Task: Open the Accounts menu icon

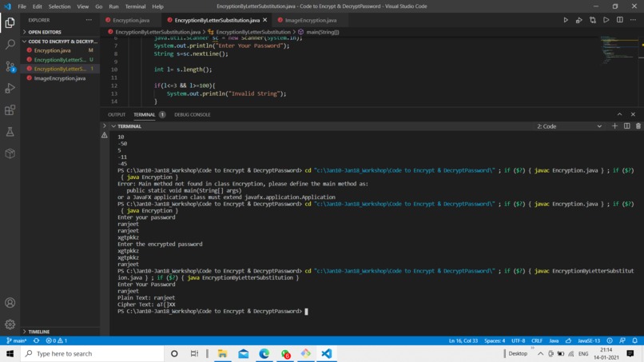Action: point(10,303)
